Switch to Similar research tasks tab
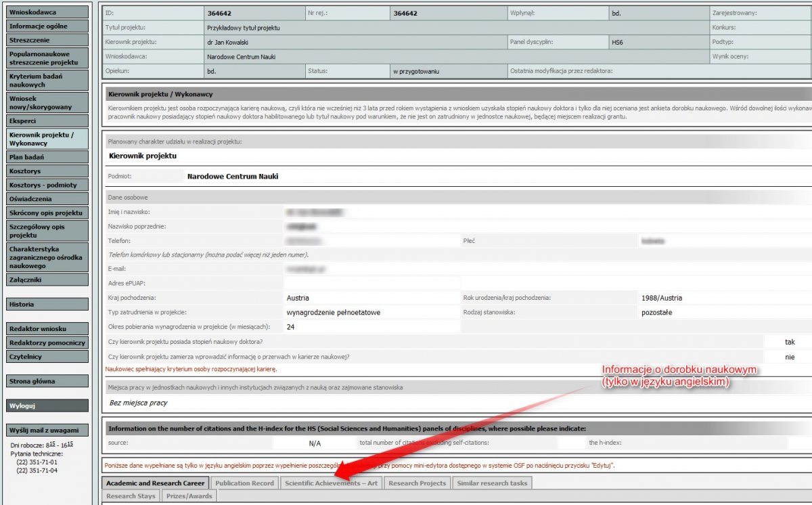 [492, 483]
